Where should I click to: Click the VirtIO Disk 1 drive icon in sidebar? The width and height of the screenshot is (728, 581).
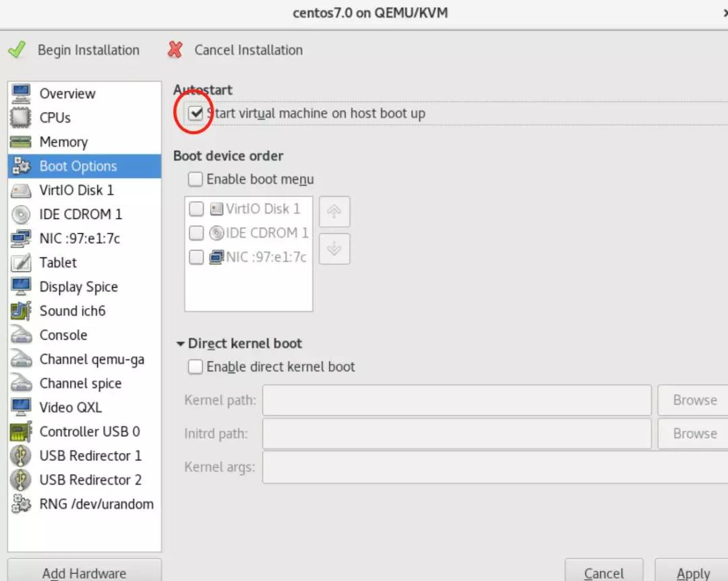pos(21,191)
